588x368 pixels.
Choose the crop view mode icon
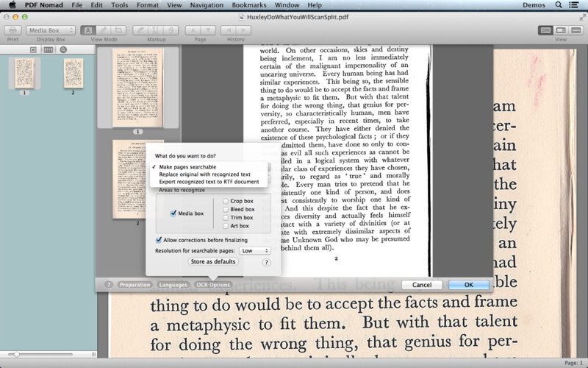point(118,30)
